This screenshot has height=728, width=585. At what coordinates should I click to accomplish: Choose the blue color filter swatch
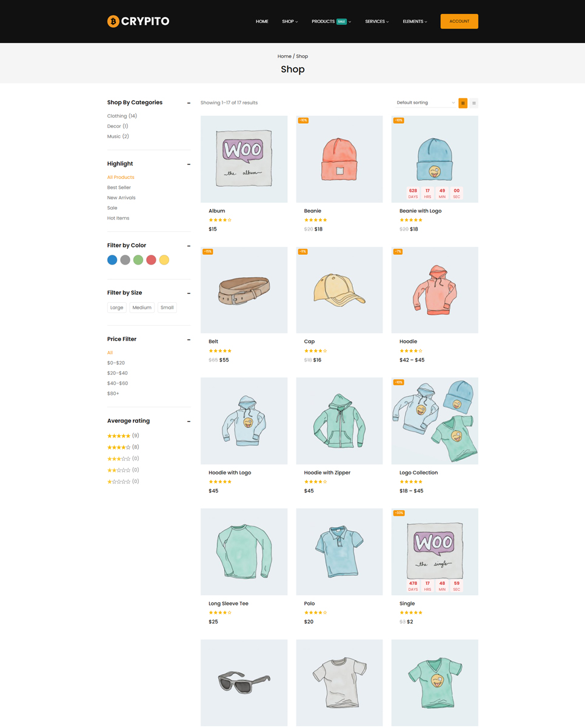(112, 260)
